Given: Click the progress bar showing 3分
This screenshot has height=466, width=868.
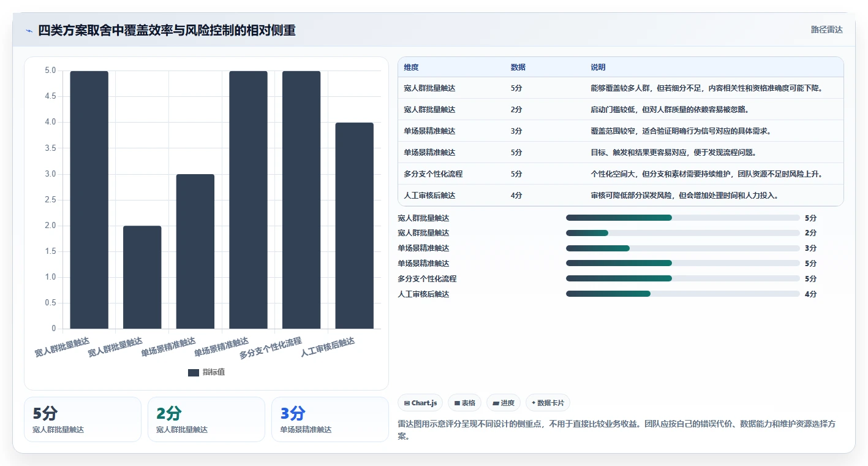Looking at the screenshot, I should point(683,248).
